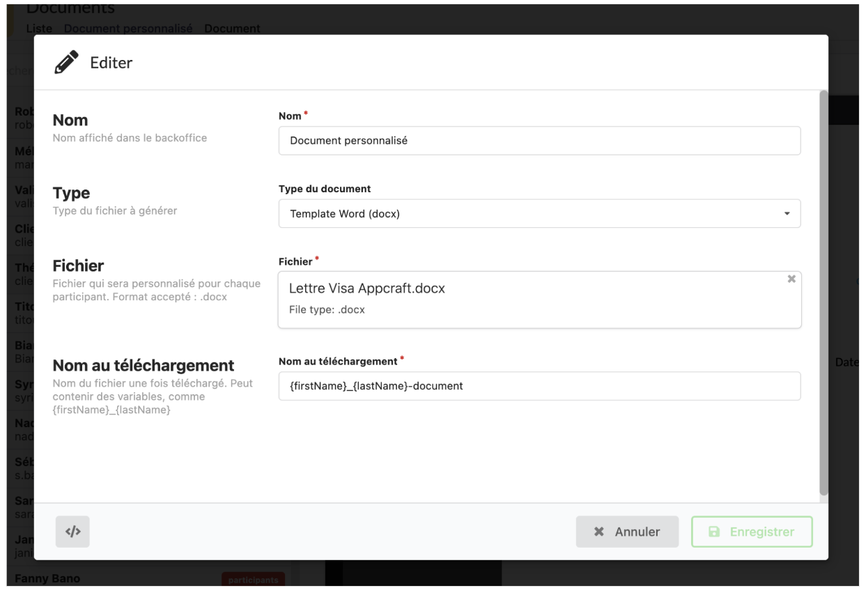Click the File type: .docx text
The image size is (868, 595).
coord(327,309)
